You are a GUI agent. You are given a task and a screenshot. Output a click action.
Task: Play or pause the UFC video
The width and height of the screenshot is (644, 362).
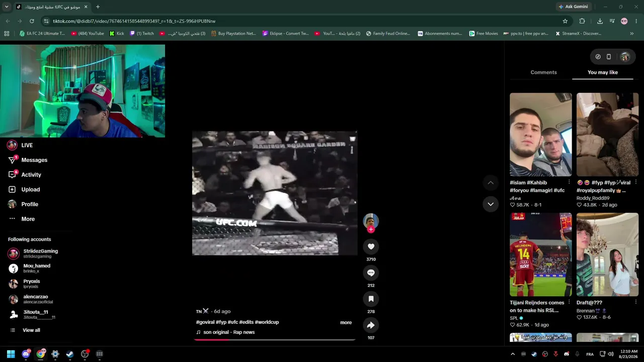pos(275,194)
